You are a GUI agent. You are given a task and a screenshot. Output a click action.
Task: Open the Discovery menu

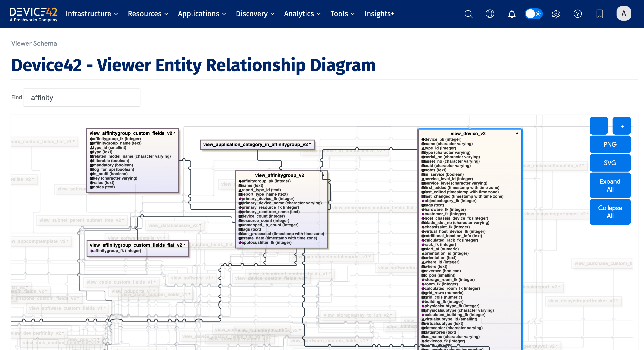(255, 14)
